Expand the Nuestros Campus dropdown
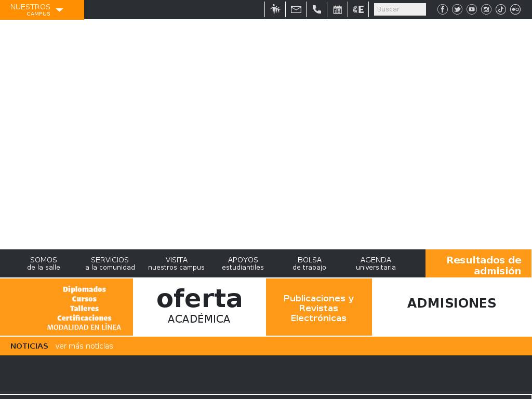The height and width of the screenshot is (399, 532). pos(42,9)
